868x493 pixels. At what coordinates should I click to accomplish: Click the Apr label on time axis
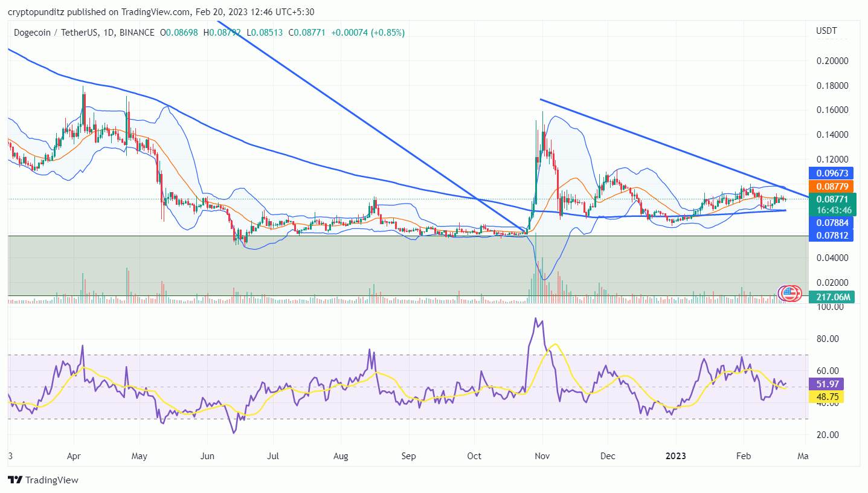coord(74,456)
